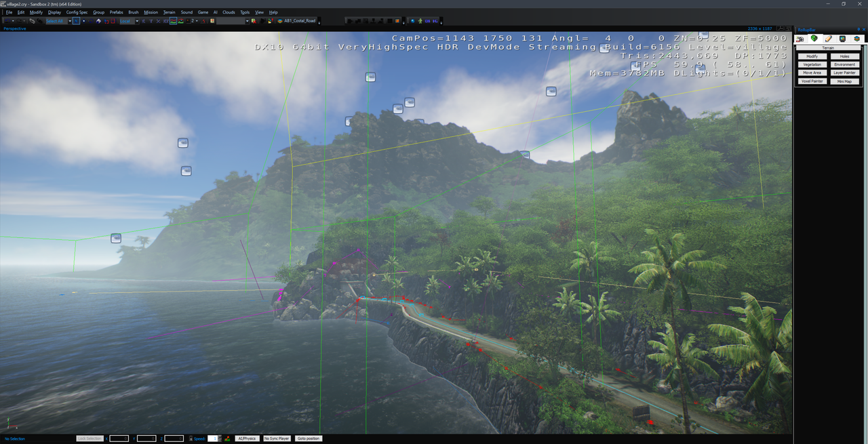This screenshot has height=444, width=868.
Task: Open the Objects tab in RollupBar
Action: (x=800, y=39)
